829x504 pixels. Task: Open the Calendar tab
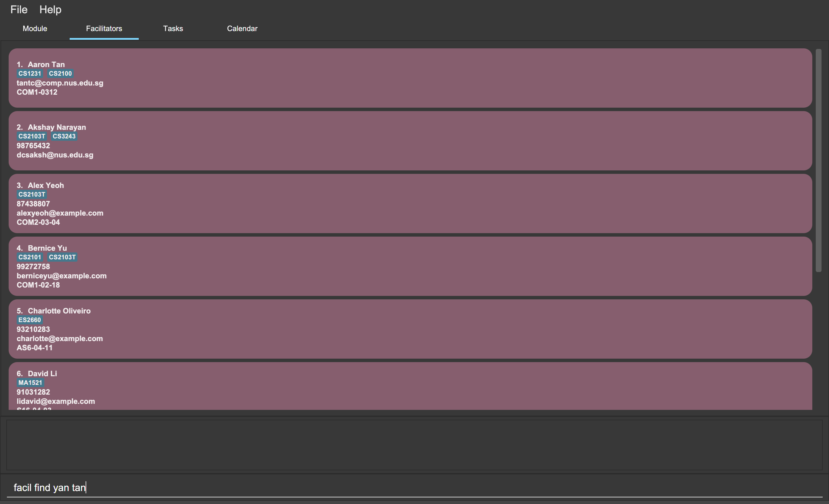pos(242,28)
